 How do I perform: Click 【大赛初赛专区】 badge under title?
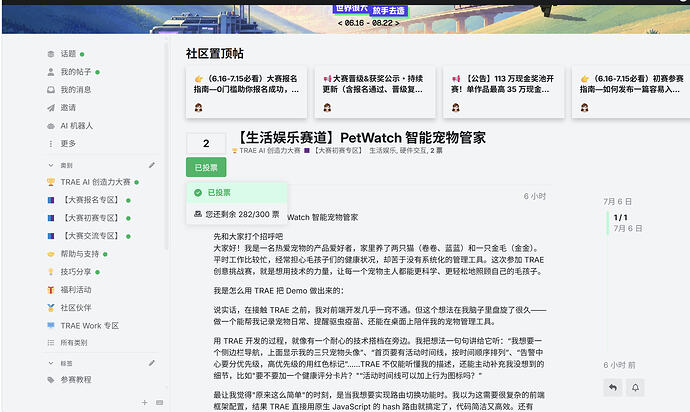(x=334, y=151)
